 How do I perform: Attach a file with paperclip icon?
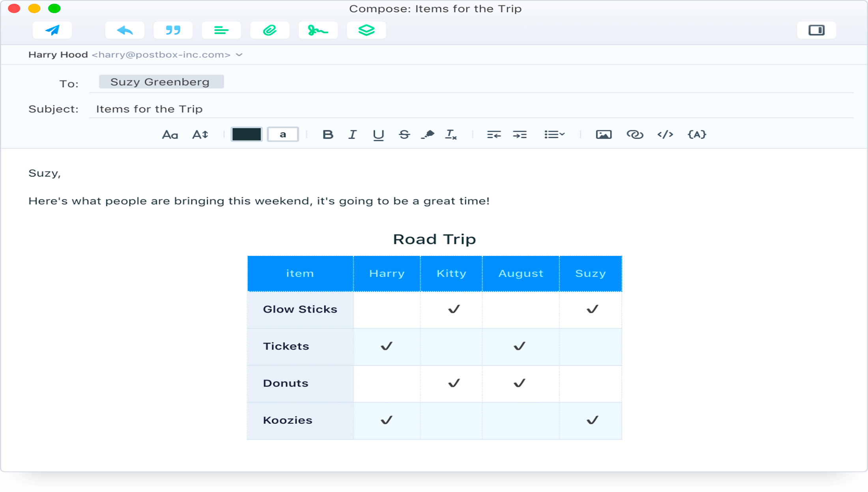pyautogui.click(x=269, y=30)
